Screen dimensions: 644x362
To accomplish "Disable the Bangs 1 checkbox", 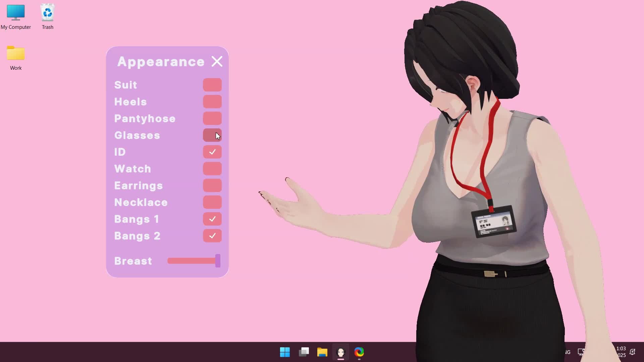I will (212, 219).
